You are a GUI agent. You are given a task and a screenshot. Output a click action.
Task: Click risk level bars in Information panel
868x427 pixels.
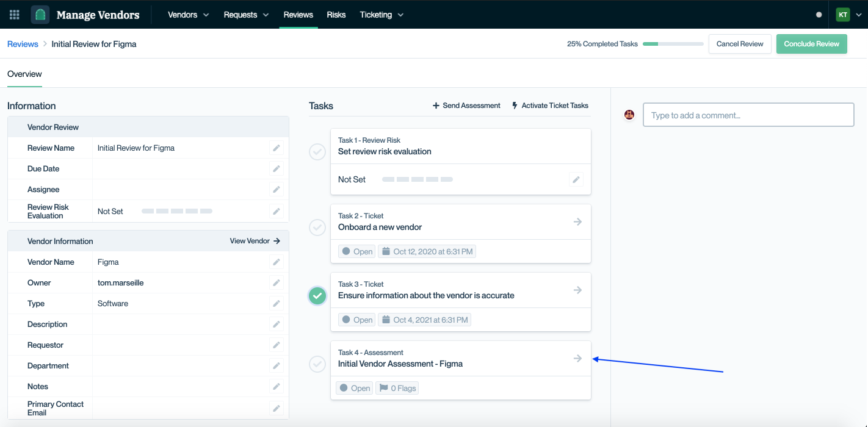177,211
